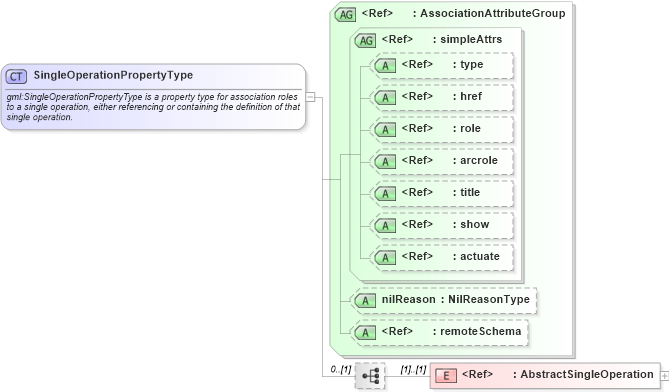This screenshot has width=669, height=392.
Task: Click the A icon of the title attribute
Action: [385, 194]
